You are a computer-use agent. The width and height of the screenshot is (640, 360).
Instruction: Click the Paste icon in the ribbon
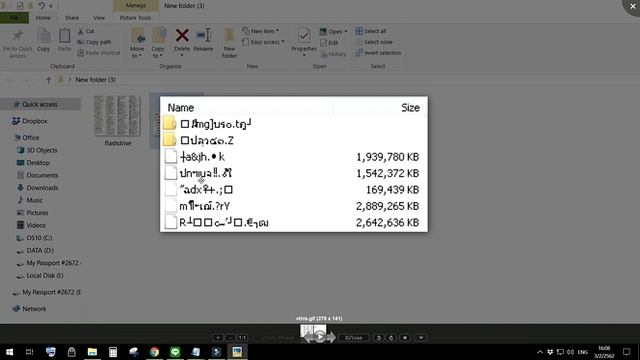click(64, 36)
